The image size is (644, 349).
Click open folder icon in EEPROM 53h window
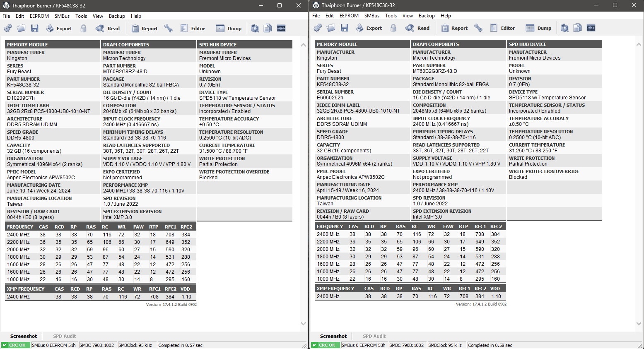(331, 28)
